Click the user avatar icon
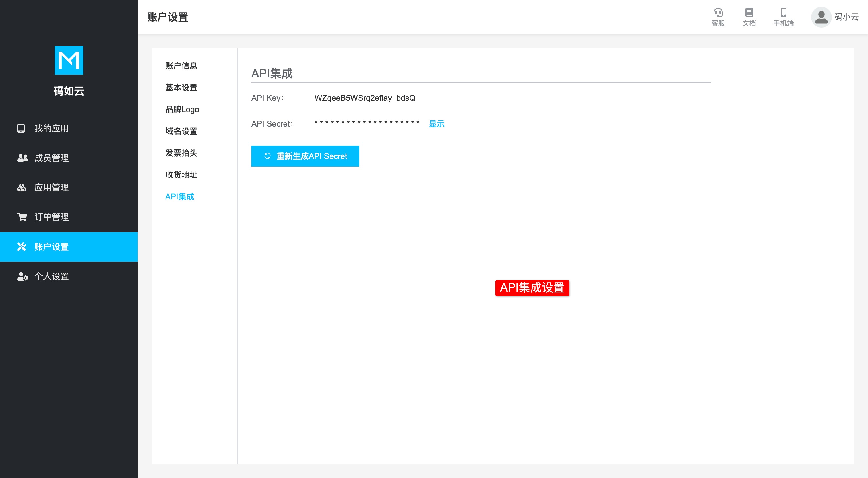 [x=821, y=17]
